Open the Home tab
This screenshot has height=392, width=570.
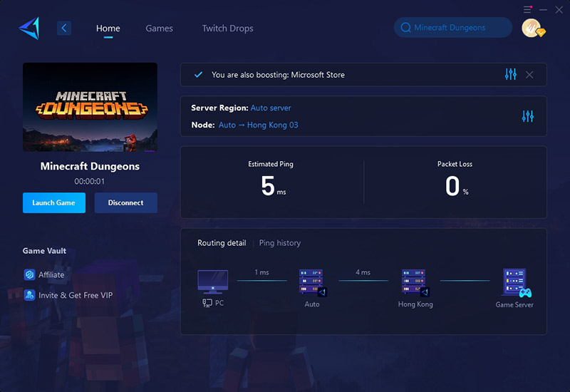tap(108, 29)
